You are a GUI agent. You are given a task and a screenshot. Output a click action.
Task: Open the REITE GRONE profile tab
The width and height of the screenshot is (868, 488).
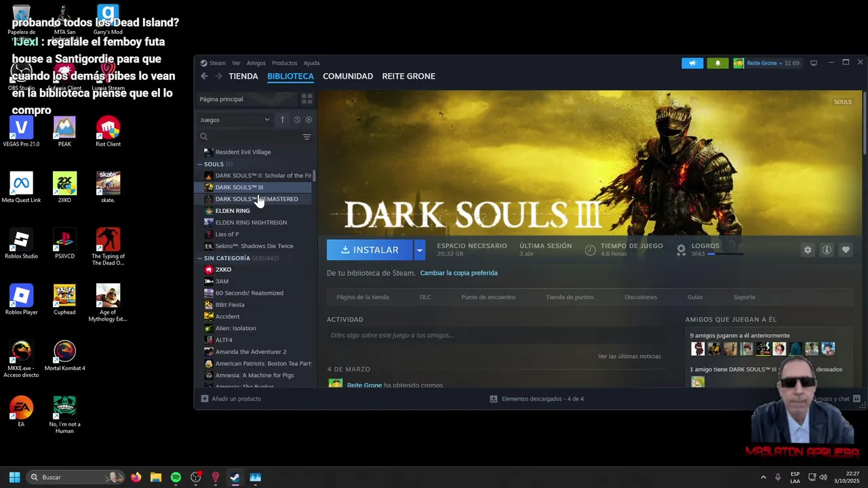pyautogui.click(x=409, y=76)
